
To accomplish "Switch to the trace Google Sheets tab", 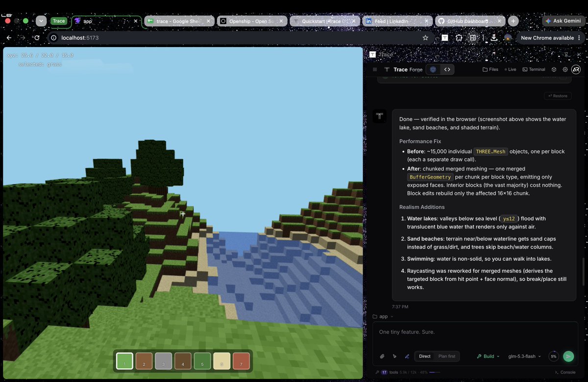I will (x=179, y=21).
